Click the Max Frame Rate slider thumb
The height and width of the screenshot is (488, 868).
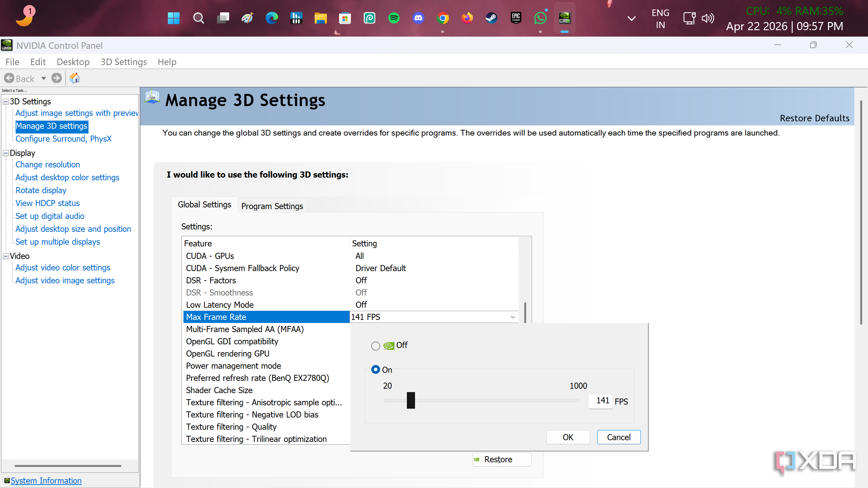[x=411, y=400]
